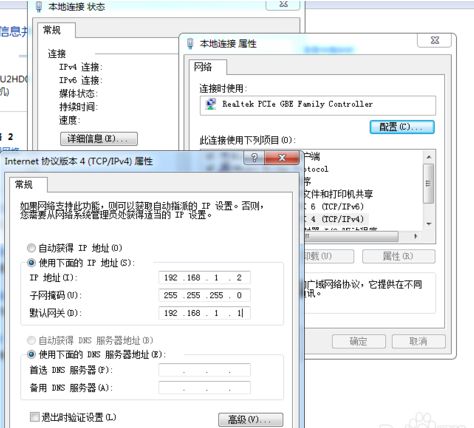Click down arrow of items list scrollbar
Screen dimensions: 474x428
point(429,224)
